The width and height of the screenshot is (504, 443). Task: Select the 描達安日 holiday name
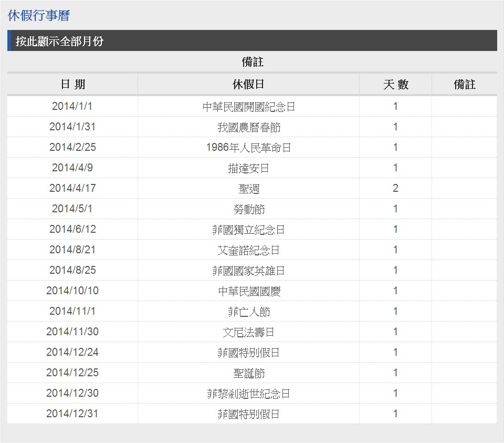(x=248, y=167)
